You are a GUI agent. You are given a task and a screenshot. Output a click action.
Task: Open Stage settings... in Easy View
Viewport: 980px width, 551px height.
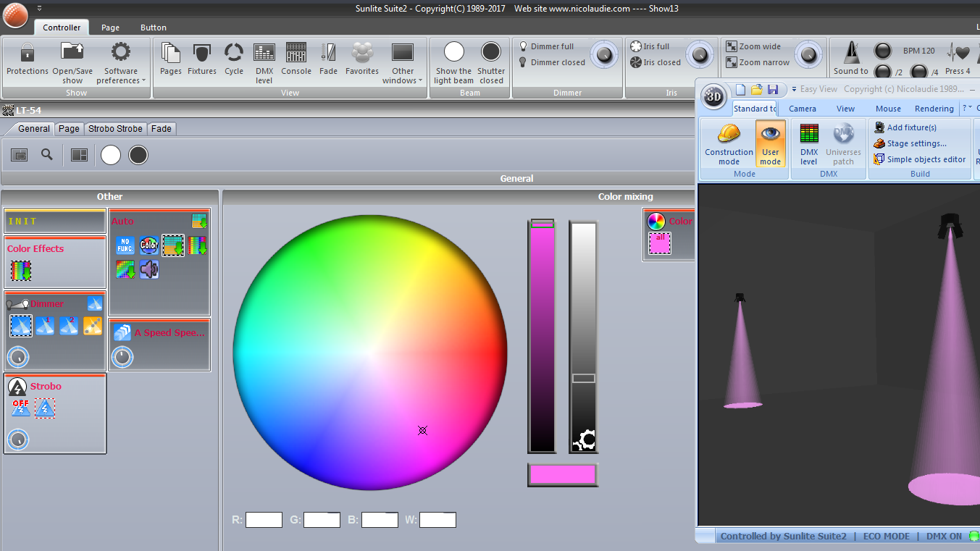(x=910, y=143)
